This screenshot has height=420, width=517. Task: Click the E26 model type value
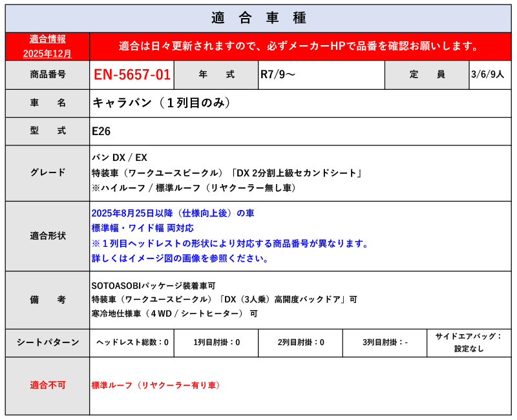coord(101,131)
